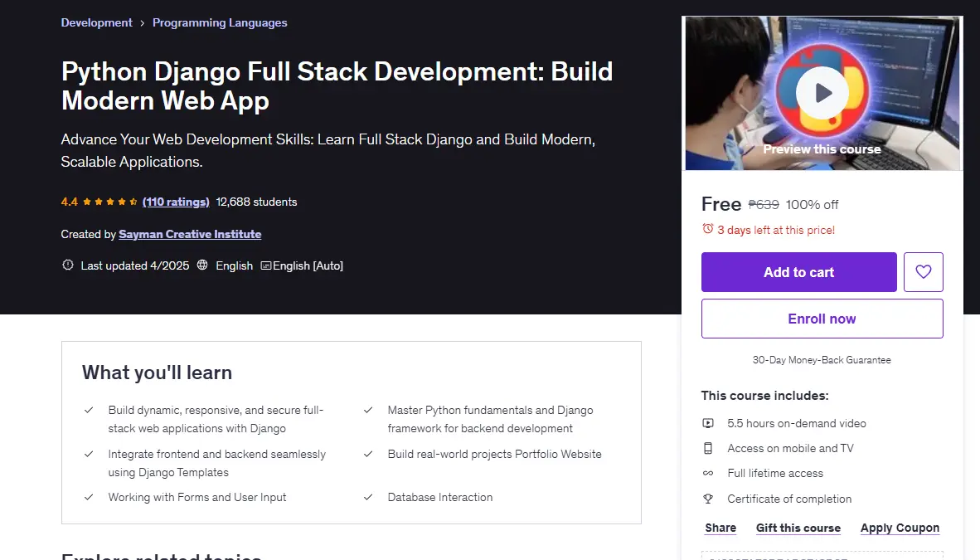Click checkmark beside Master Python fundamentals
Viewport: 980px width, 560px height.
point(368,410)
